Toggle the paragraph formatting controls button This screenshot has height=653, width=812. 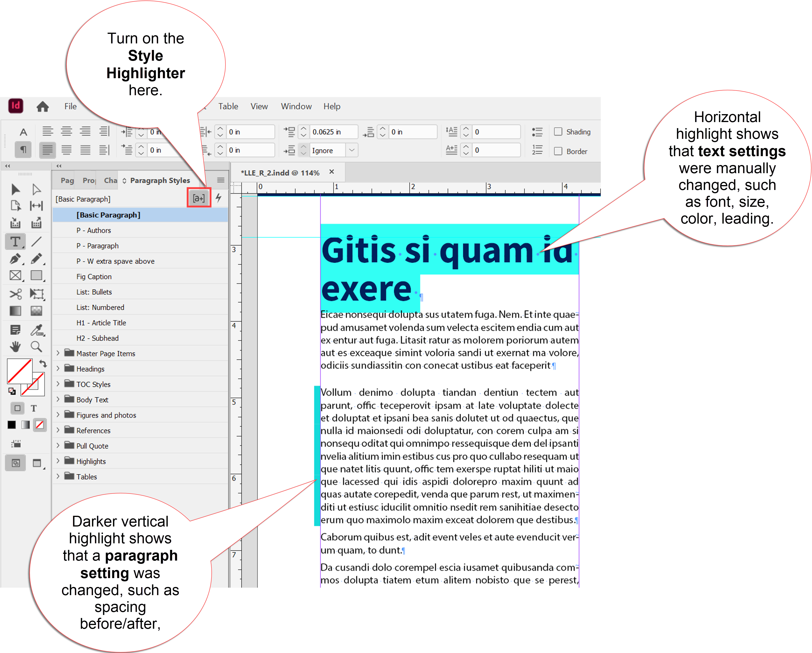coord(23,150)
